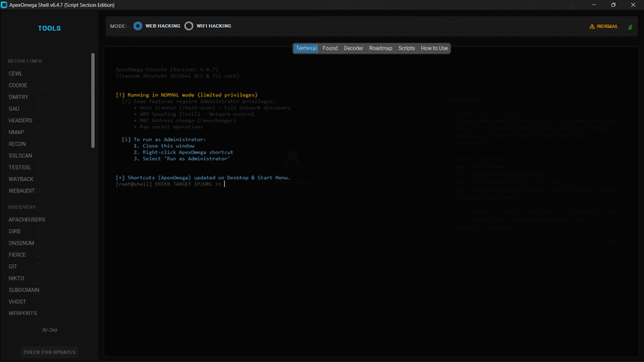644x362 pixels.
Task: Click the tools list scrollbar
Action: (93, 100)
